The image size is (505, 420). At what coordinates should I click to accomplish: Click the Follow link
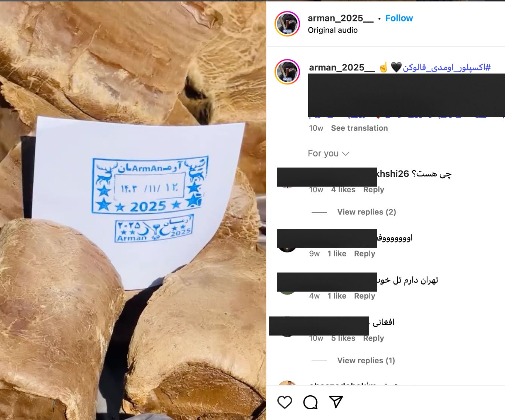tap(399, 18)
